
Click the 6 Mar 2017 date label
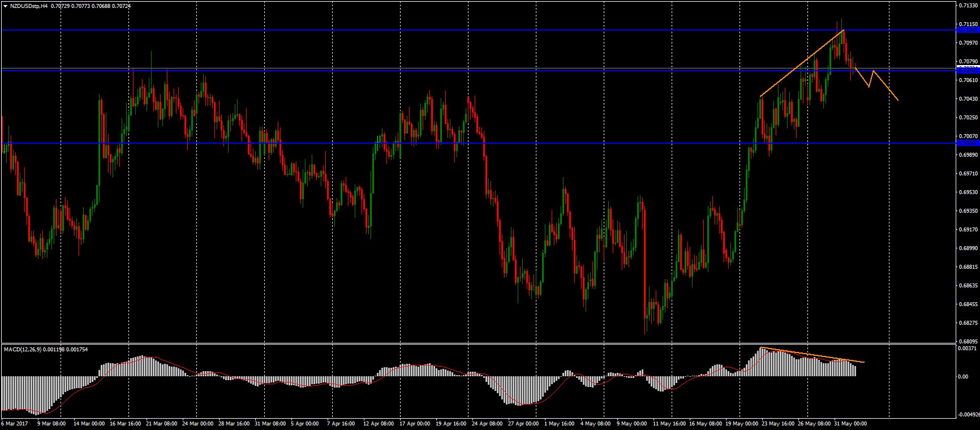[14, 423]
